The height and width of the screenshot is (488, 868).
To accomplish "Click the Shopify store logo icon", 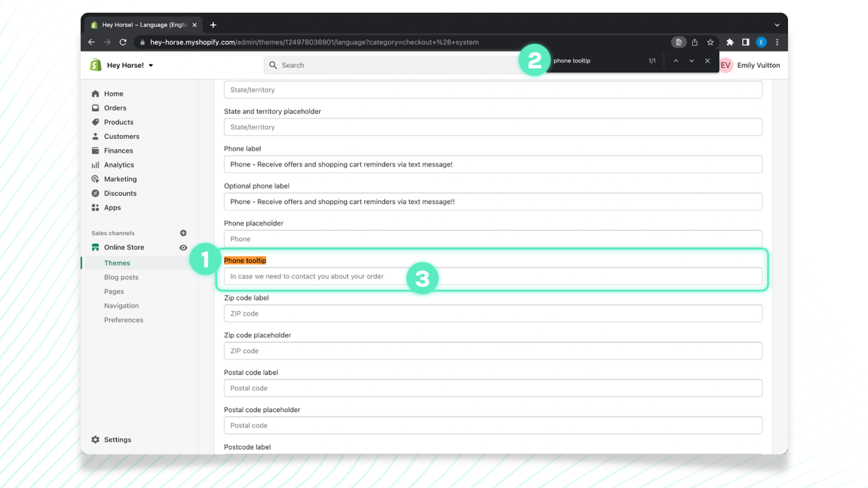I will click(95, 65).
